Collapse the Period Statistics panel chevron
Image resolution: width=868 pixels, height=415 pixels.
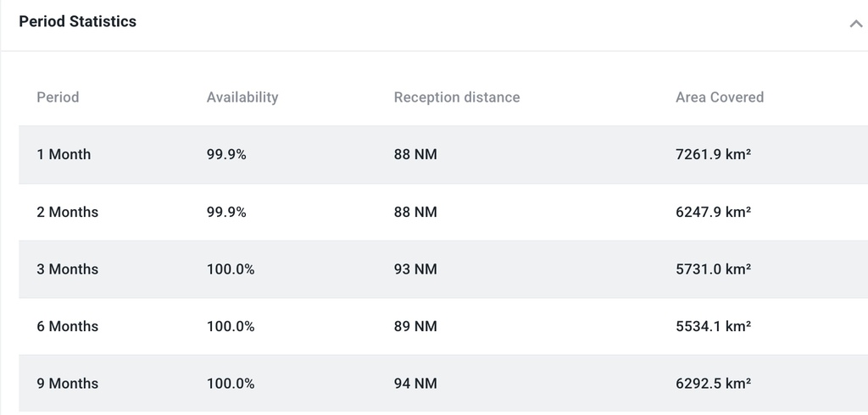[856, 24]
